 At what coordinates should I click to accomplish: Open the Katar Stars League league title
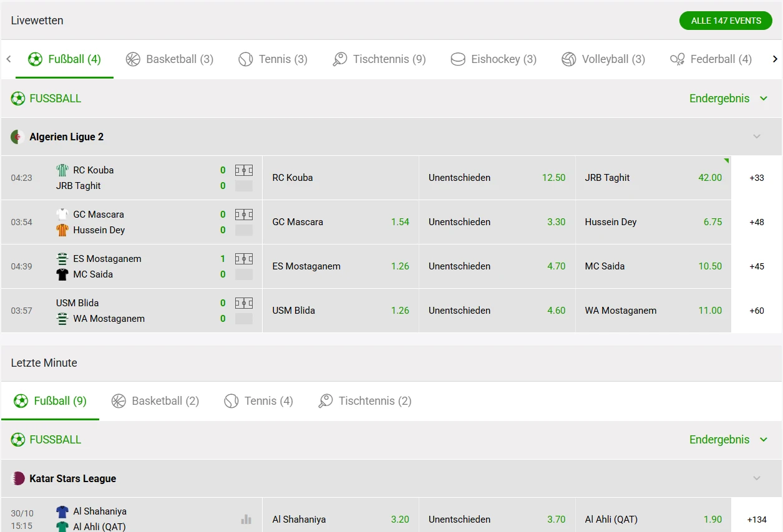coord(73,479)
